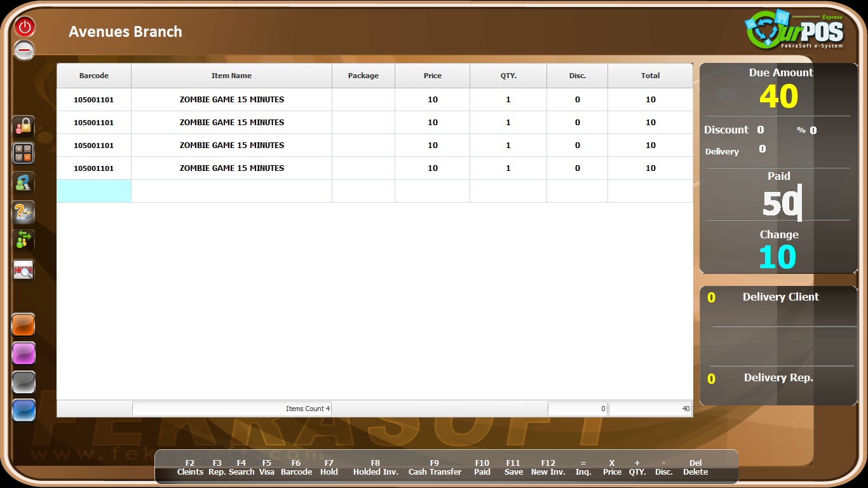
Task: Select the purple theme color button
Action: (24, 353)
